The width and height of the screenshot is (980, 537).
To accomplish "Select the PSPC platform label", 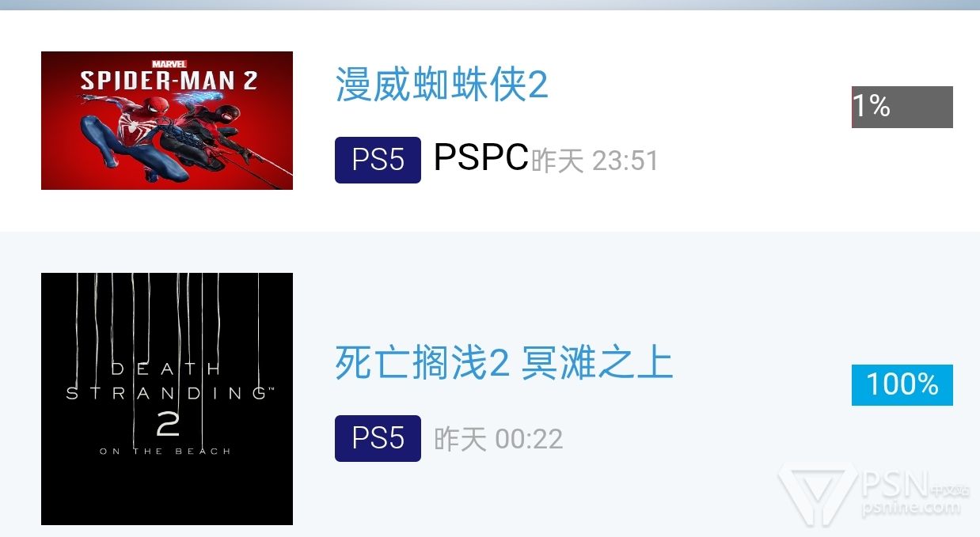I will click(481, 158).
